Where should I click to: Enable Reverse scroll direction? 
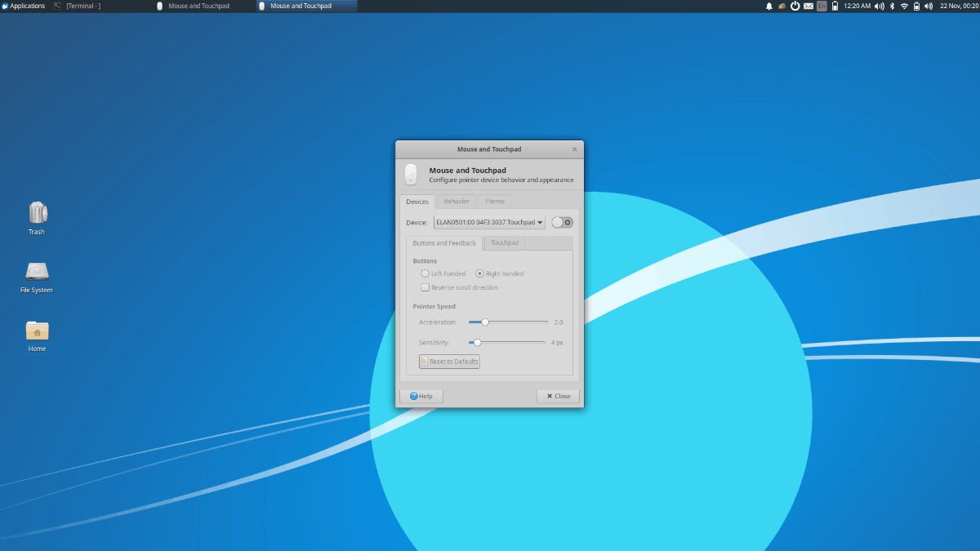(425, 287)
